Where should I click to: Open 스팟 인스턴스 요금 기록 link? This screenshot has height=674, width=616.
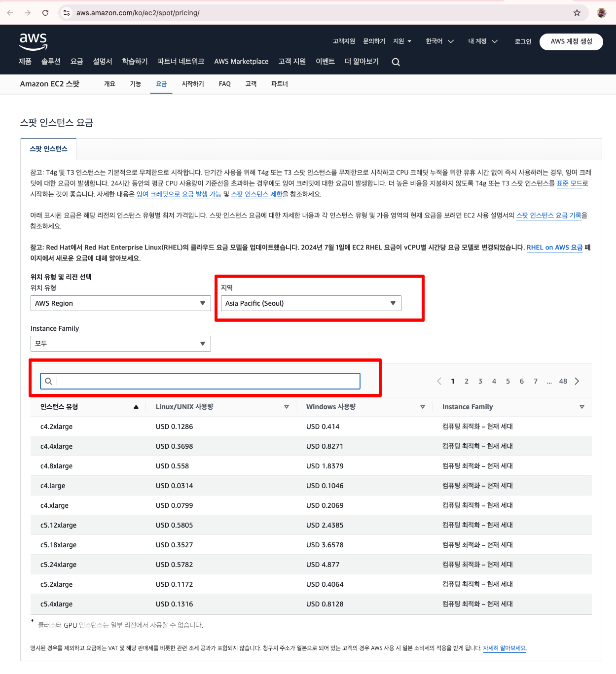click(x=549, y=215)
